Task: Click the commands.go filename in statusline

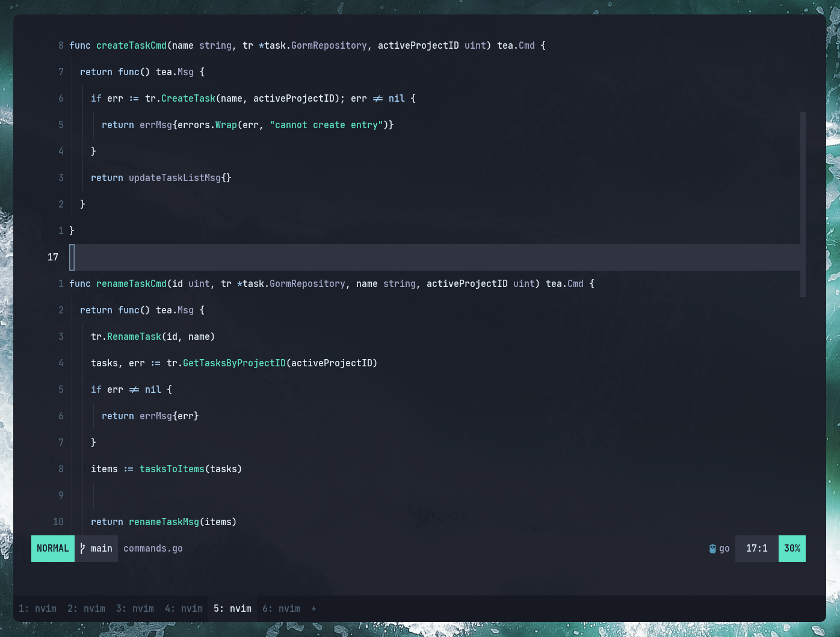Action: (153, 548)
